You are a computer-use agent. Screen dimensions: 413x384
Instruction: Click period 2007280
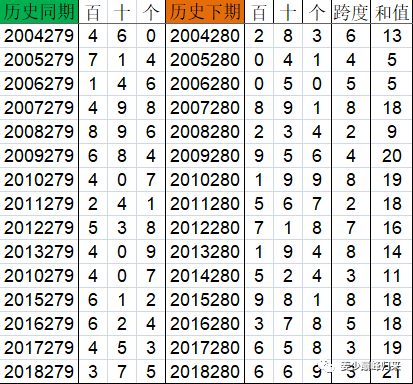click(205, 108)
